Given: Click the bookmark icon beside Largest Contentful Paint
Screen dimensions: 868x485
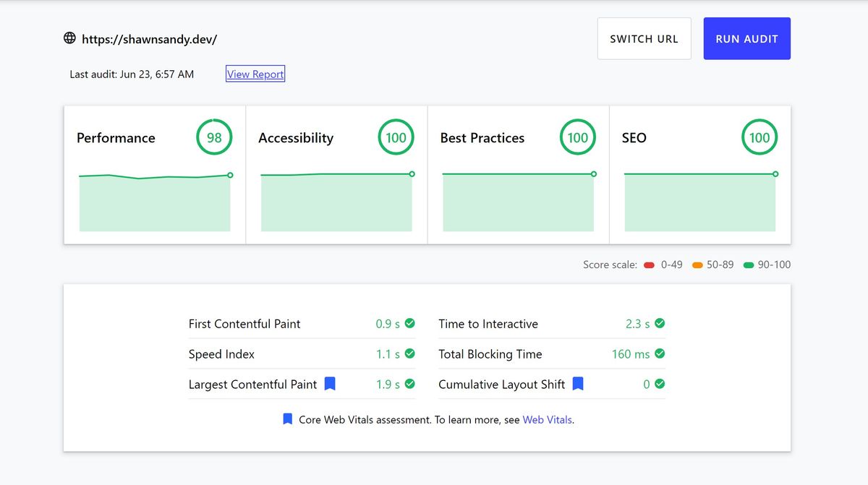Looking at the screenshot, I should pyautogui.click(x=330, y=384).
